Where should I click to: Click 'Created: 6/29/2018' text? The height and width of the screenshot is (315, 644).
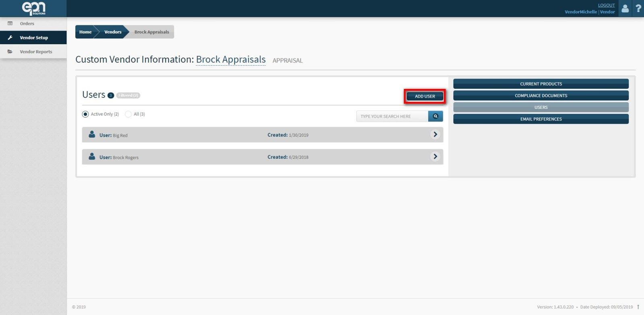(288, 157)
